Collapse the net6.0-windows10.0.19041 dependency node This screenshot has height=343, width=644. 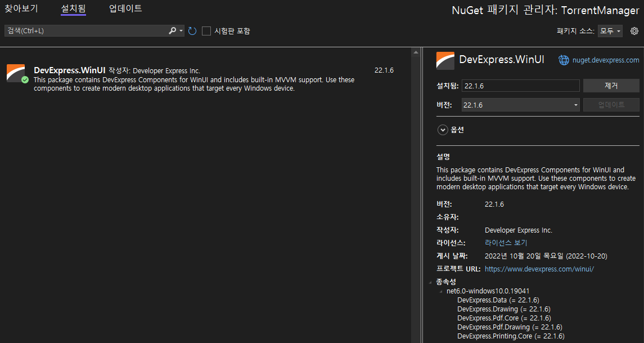[x=440, y=291]
